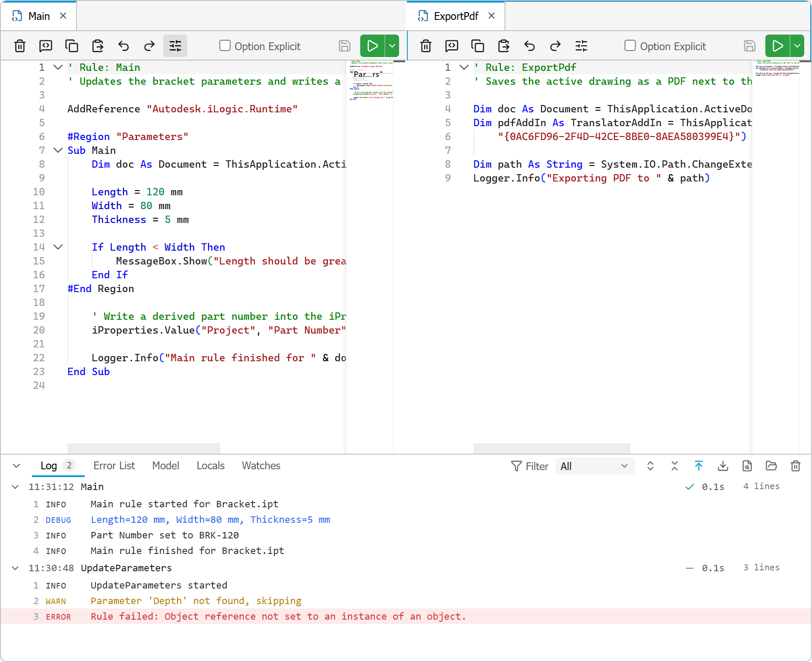
Task: Enable Option Explicit for Main rule
Action: click(x=225, y=46)
